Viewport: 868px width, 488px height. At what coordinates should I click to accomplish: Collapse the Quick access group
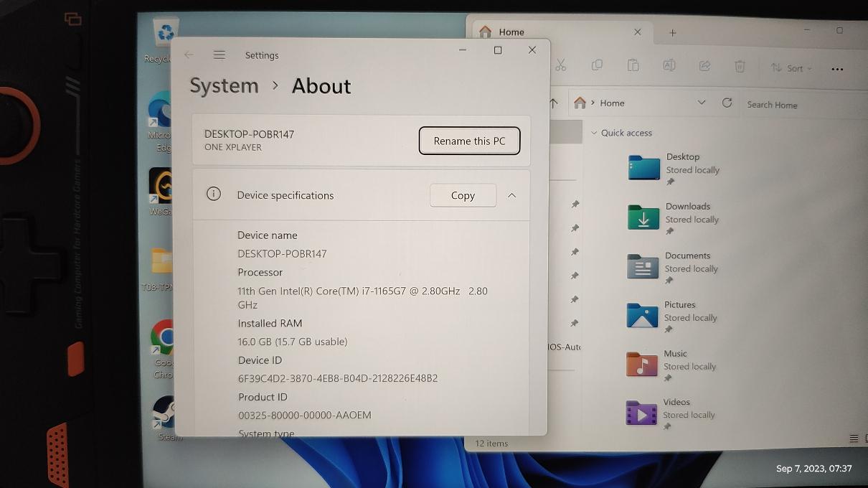(x=594, y=133)
